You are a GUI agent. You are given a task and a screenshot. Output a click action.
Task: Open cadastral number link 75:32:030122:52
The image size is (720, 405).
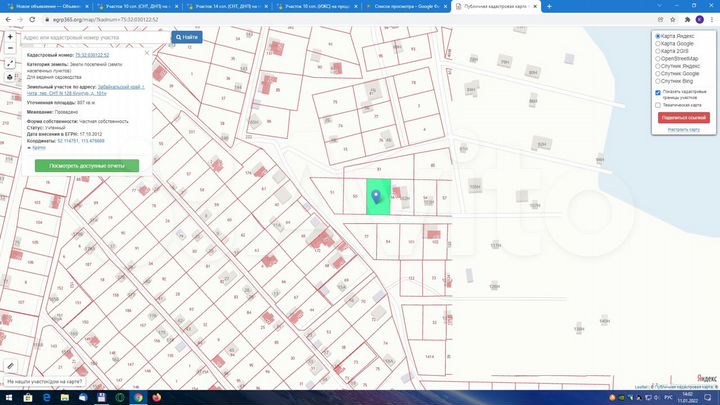(92, 55)
